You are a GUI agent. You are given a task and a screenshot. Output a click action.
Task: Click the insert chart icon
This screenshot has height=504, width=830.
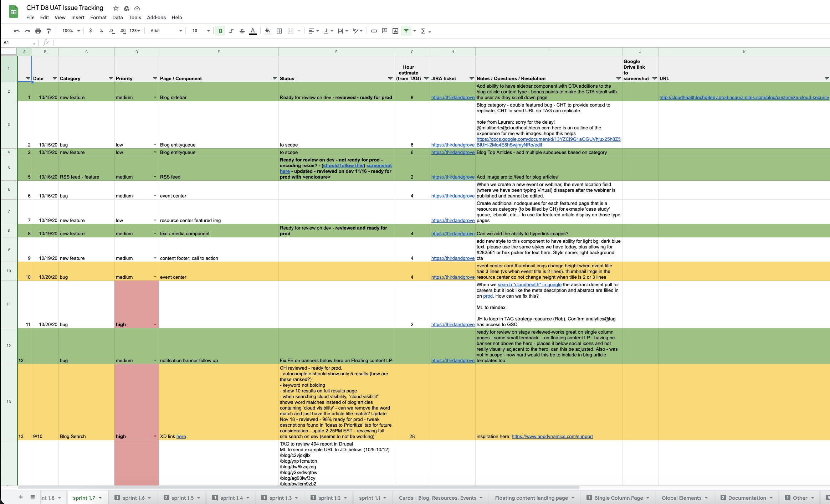[395, 31]
